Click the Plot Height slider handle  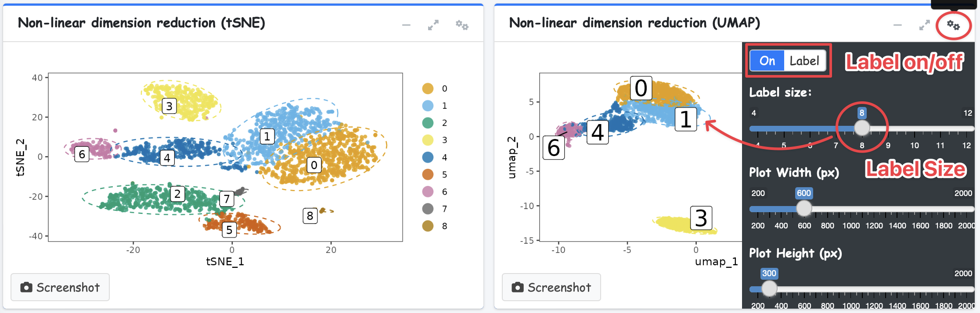pyautogui.click(x=769, y=288)
